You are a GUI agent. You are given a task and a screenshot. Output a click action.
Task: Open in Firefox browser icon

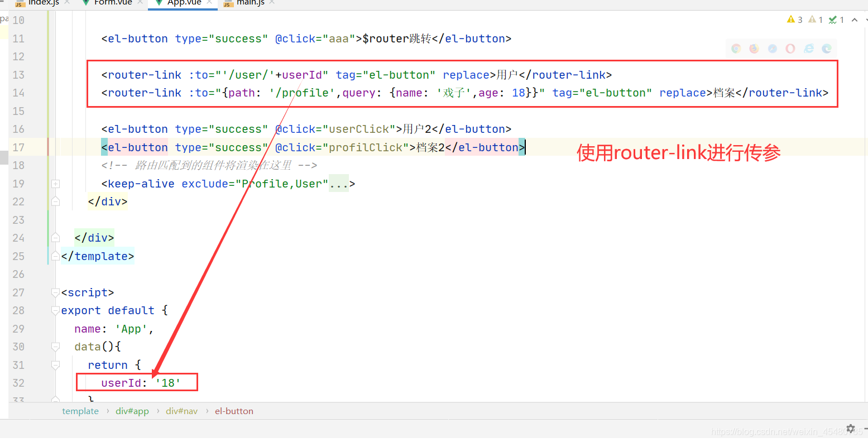(754, 49)
